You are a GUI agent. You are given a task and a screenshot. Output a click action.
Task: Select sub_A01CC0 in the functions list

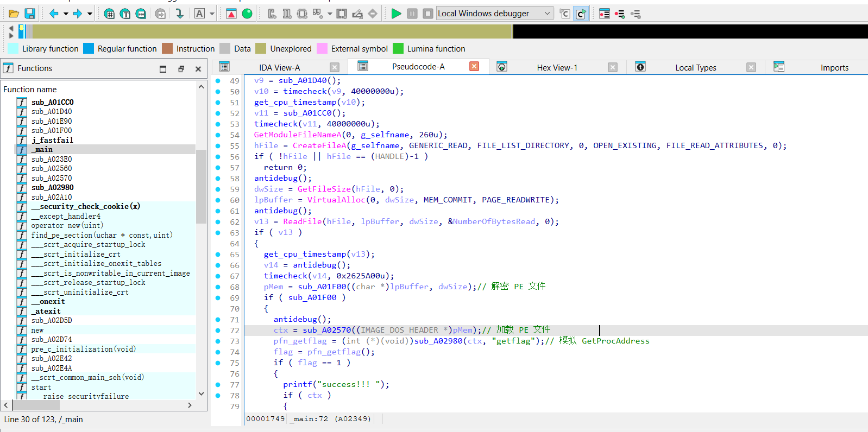pos(52,102)
